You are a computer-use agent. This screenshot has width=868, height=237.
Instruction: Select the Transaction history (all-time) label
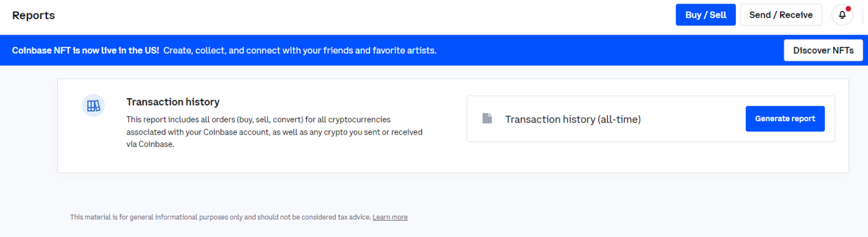click(573, 119)
